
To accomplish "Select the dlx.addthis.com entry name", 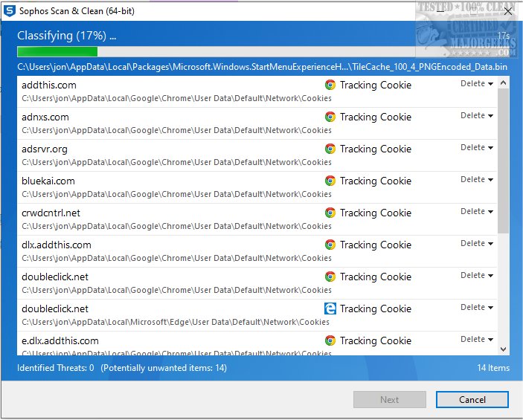I will (x=57, y=245).
